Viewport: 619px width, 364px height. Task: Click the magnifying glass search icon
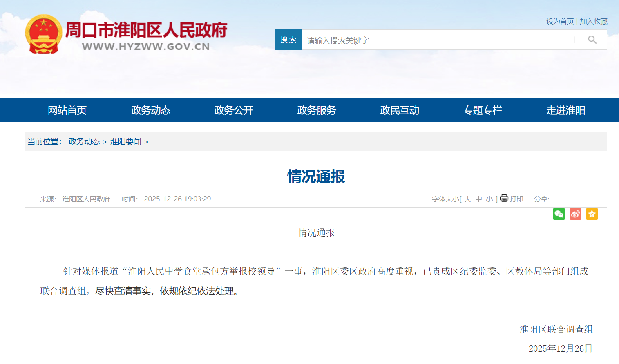click(x=592, y=40)
